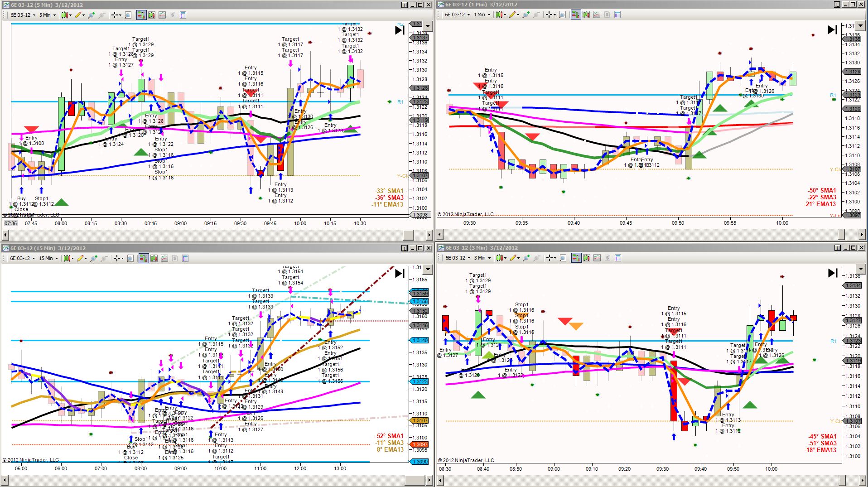
Task: Open the zoom frame tool in 5 Min chart
Action: pos(128,15)
